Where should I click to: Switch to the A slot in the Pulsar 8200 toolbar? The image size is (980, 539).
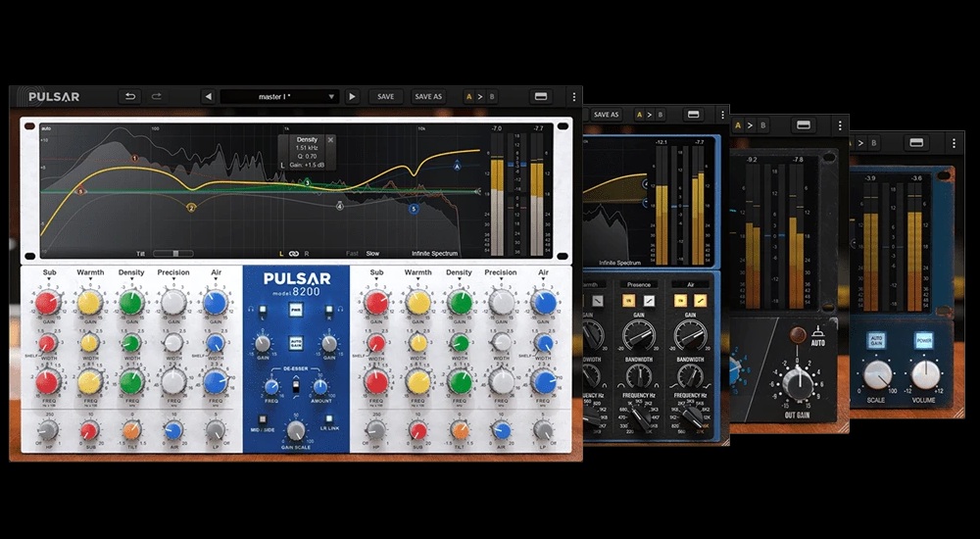pos(468,97)
